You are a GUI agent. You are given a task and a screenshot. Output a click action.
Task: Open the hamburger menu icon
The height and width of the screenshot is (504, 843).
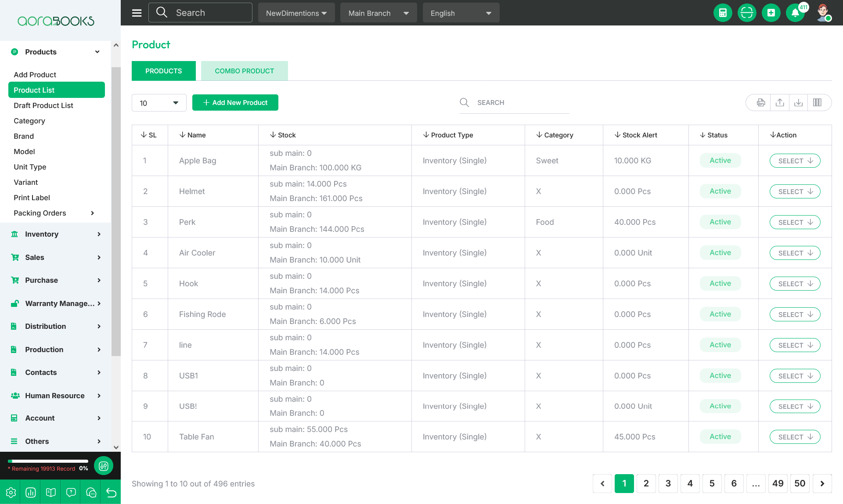(137, 13)
